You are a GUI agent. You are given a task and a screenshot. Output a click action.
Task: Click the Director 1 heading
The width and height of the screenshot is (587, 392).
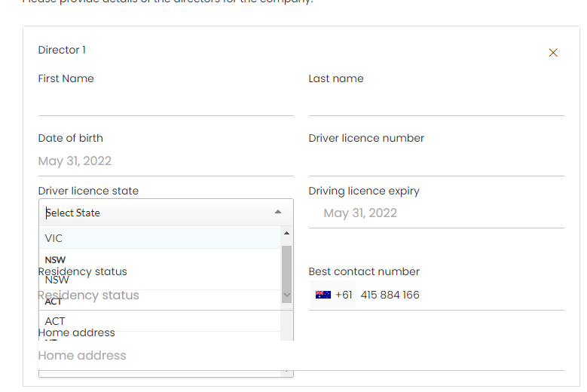click(62, 50)
